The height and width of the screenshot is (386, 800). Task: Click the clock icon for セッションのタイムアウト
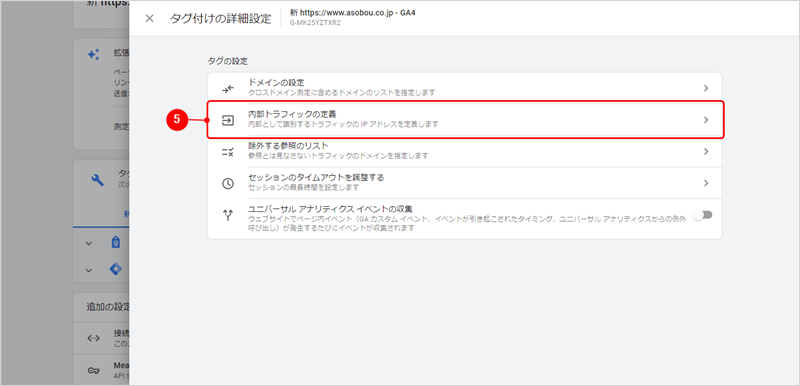point(228,184)
